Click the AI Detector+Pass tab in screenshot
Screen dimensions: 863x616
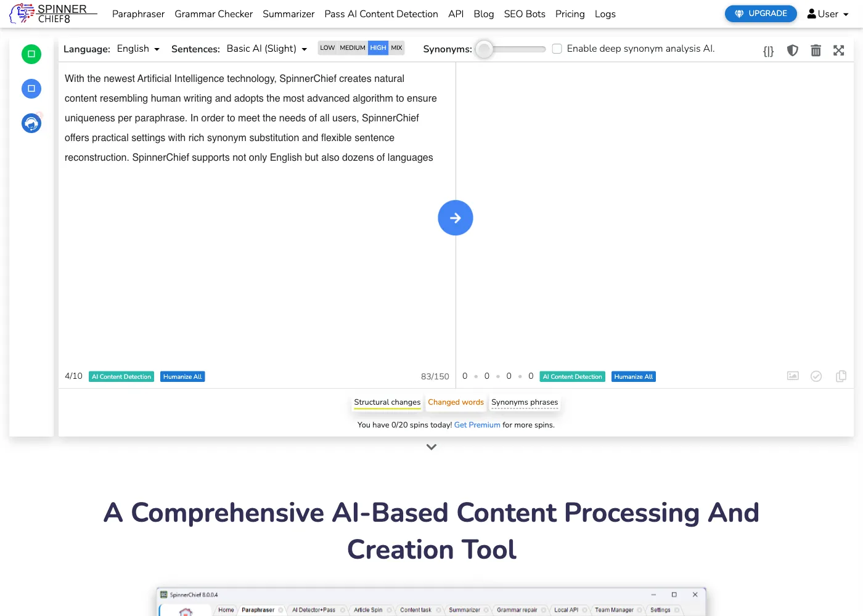click(314, 610)
